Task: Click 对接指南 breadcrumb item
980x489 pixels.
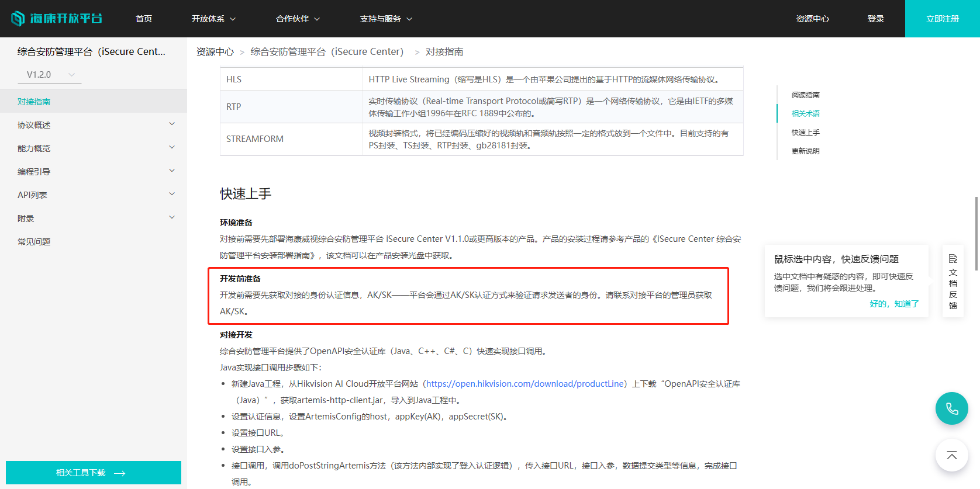Action: (x=444, y=52)
